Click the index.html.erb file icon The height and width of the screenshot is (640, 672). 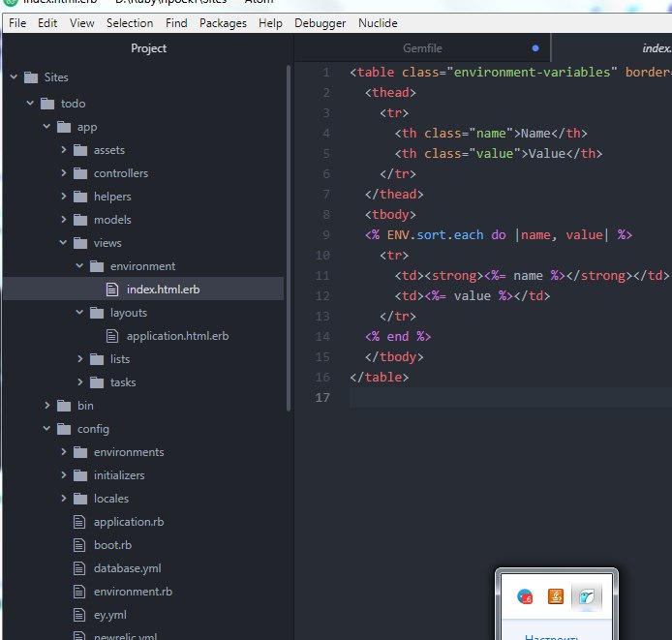pos(112,290)
